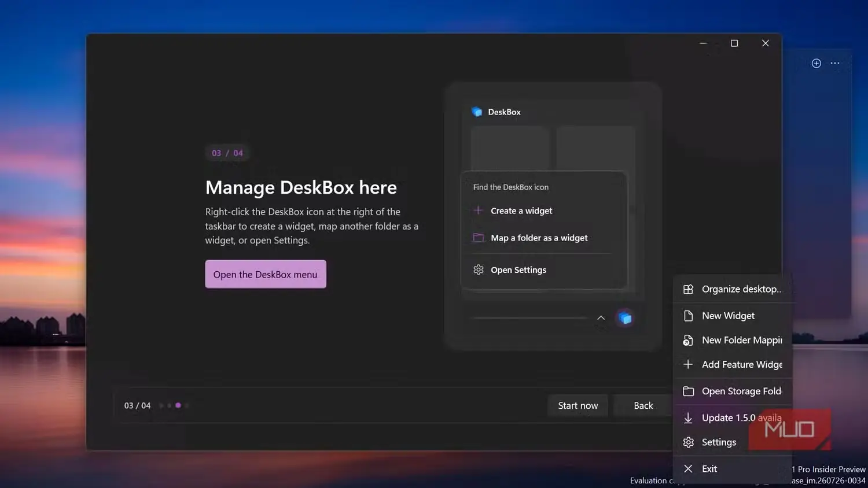
Task: Maximize the DeskBox onboarding window
Action: tap(734, 43)
